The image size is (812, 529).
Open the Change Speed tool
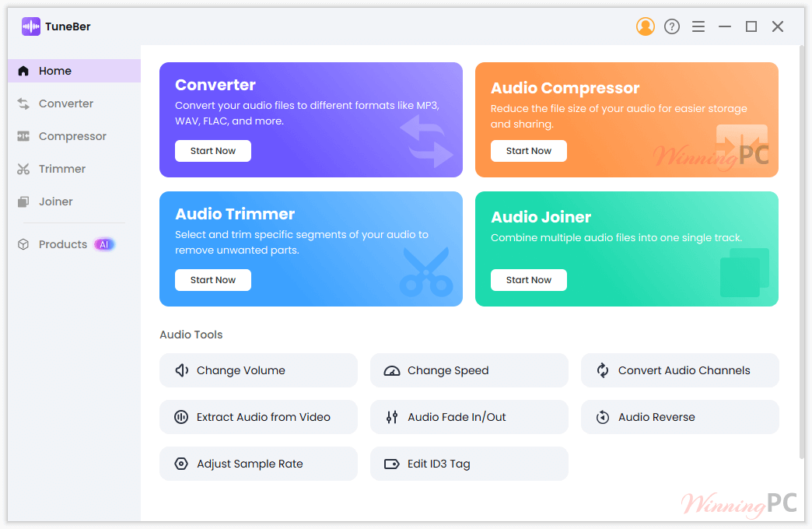pos(469,370)
